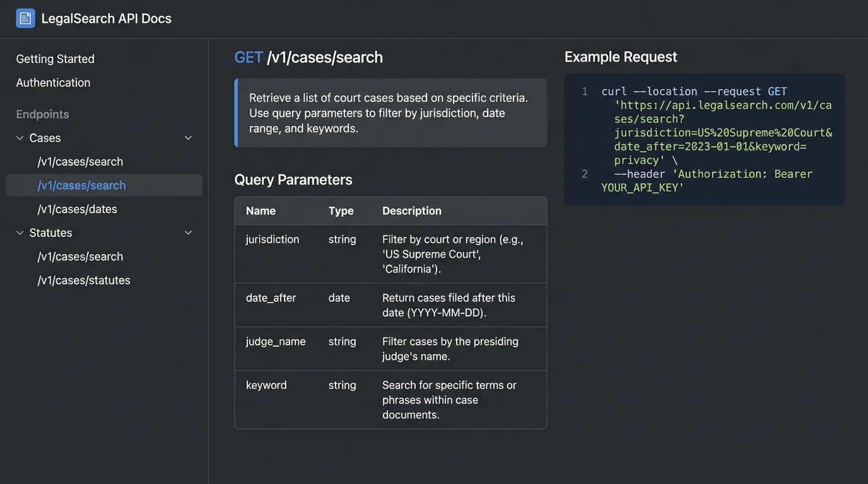Expand the Cases chevron in the sidebar
This screenshot has height=484, width=868.
coord(19,137)
